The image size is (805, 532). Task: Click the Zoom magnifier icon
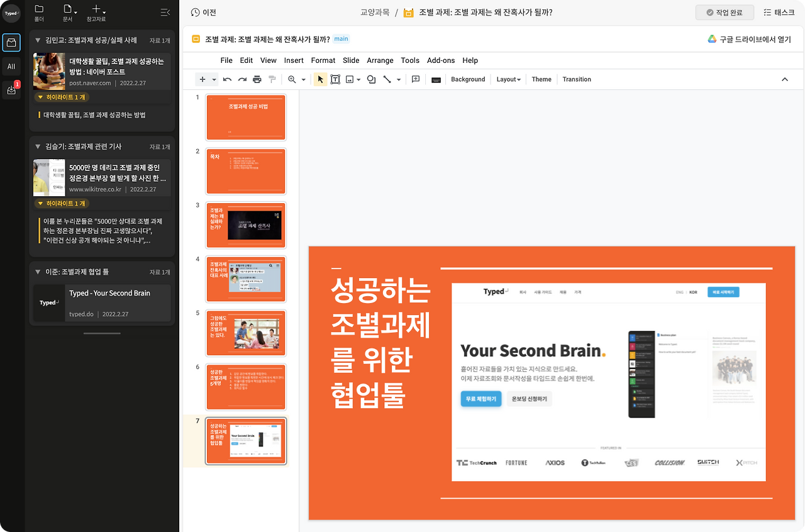click(x=292, y=79)
